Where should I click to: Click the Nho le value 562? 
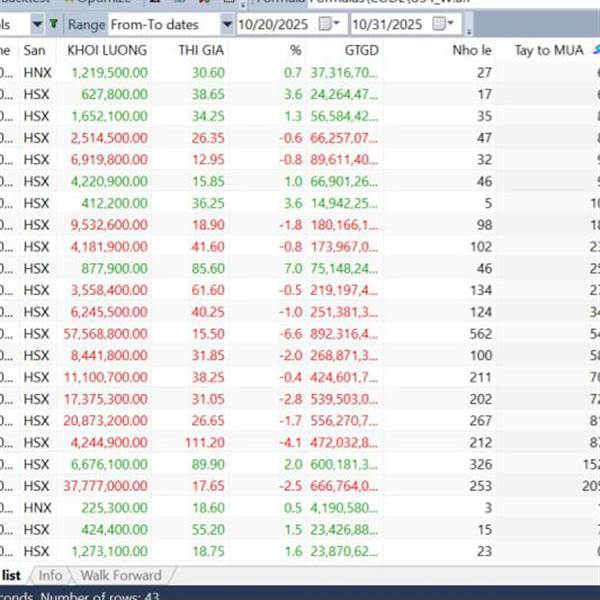coord(481,334)
